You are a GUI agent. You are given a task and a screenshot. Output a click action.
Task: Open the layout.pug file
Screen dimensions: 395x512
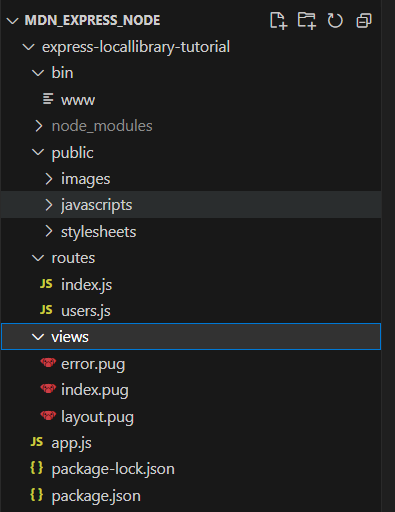click(97, 417)
